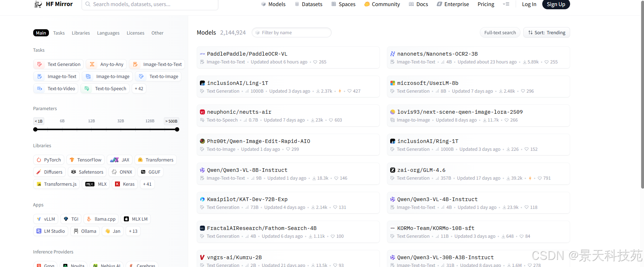Click the Text Generation task icon

(x=40, y=65)
